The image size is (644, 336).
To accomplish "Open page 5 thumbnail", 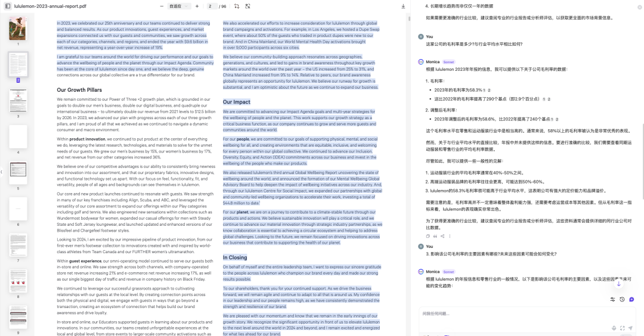I will pos(18,173).
